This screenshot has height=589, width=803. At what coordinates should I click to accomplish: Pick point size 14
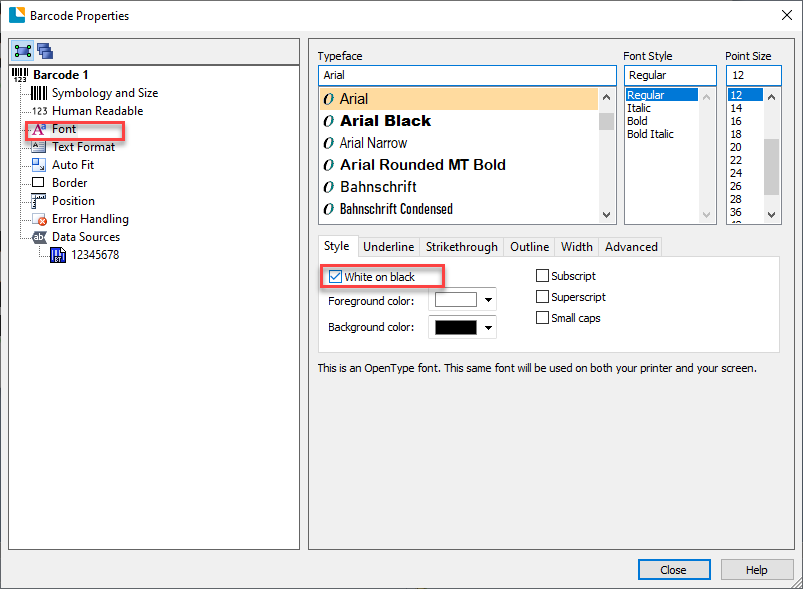tap(736, 108)
